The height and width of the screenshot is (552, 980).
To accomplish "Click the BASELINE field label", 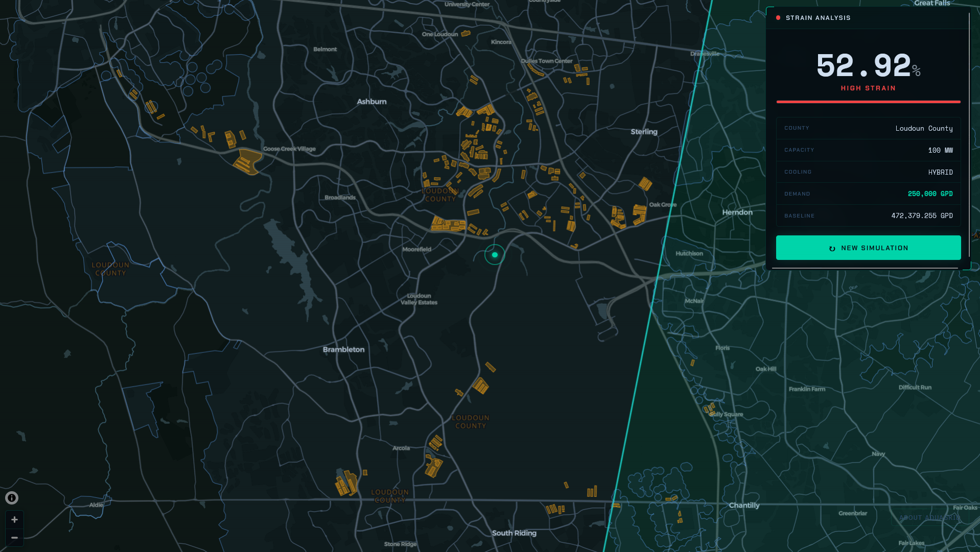I will click(800, 216).
